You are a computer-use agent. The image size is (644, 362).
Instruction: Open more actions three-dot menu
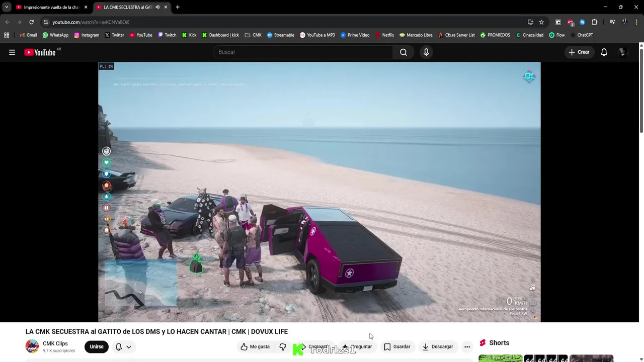click(x=467, y=346)
